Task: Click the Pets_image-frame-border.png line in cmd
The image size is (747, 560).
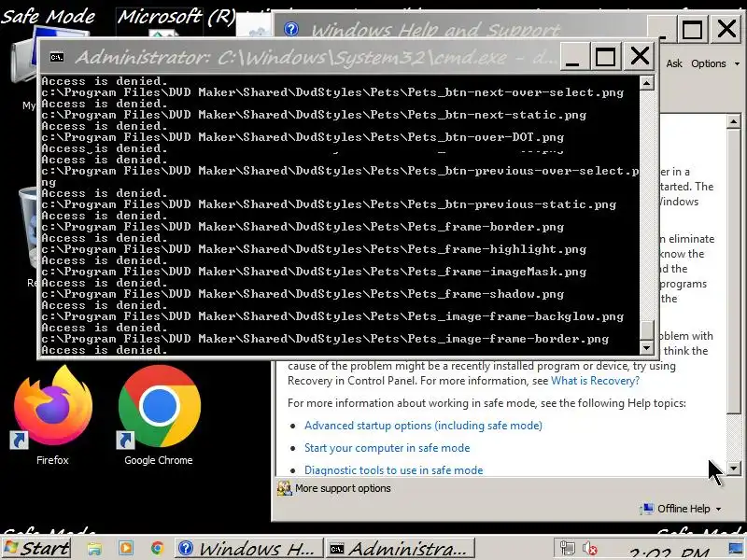Action: point(325,339)
